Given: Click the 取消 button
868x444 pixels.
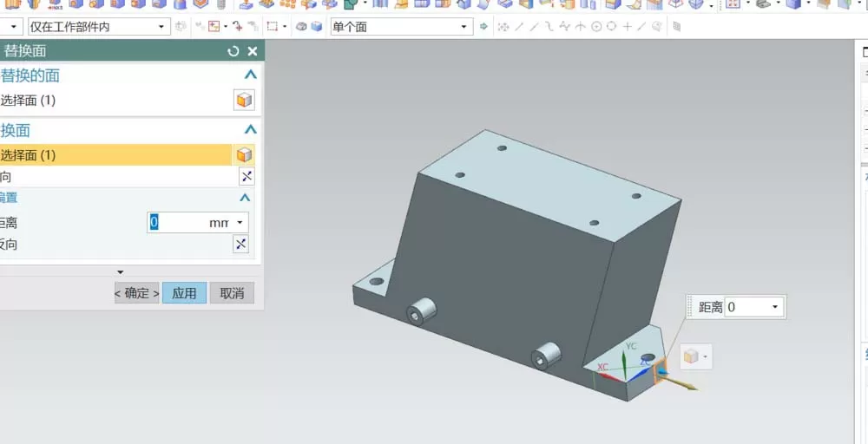Looking at the screenshot, I should coord(232,293).
